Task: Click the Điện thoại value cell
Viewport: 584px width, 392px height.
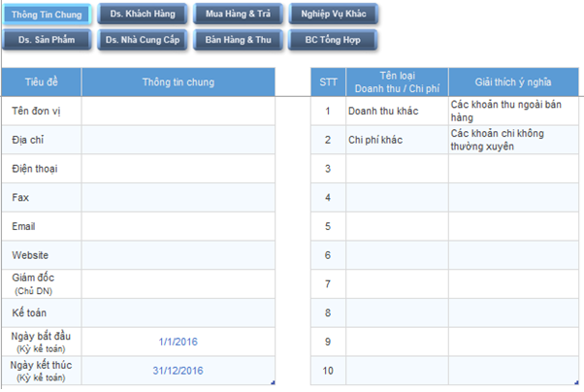Action: 178,169
